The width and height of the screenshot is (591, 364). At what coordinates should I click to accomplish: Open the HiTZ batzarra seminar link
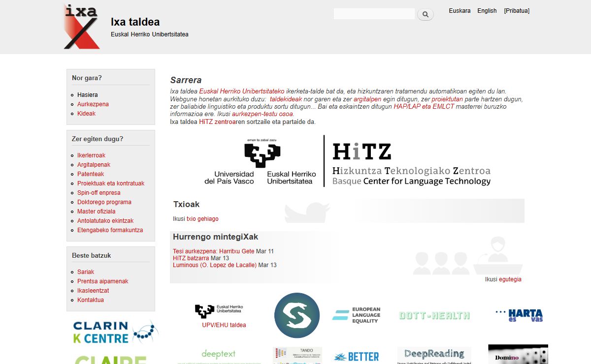[191, 258]
